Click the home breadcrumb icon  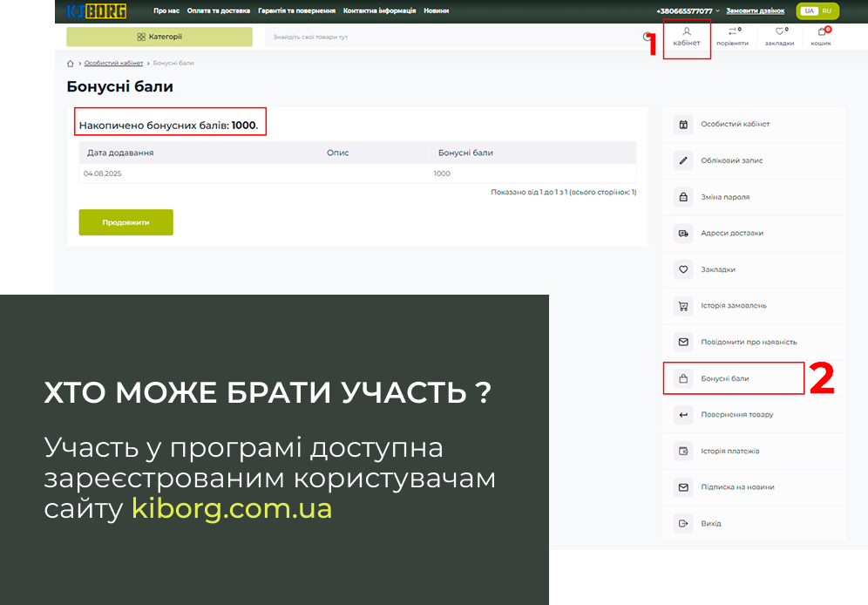tap(71, 64)
